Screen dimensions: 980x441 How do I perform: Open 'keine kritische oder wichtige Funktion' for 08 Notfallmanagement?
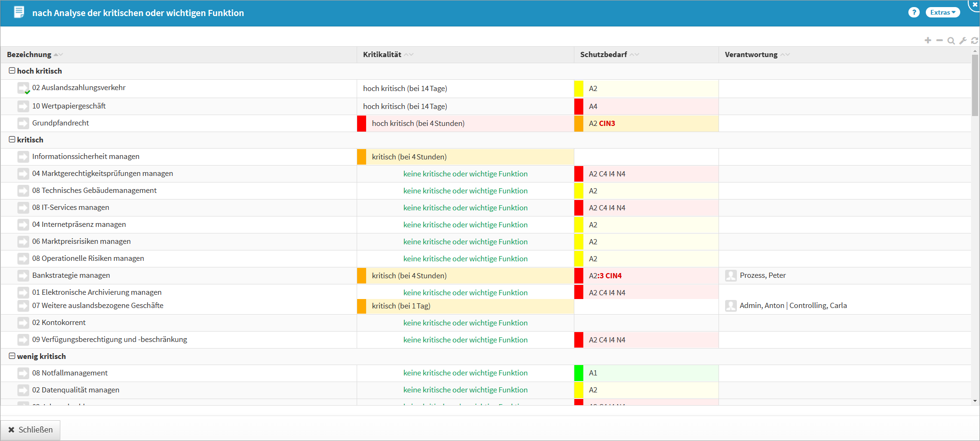465,373
